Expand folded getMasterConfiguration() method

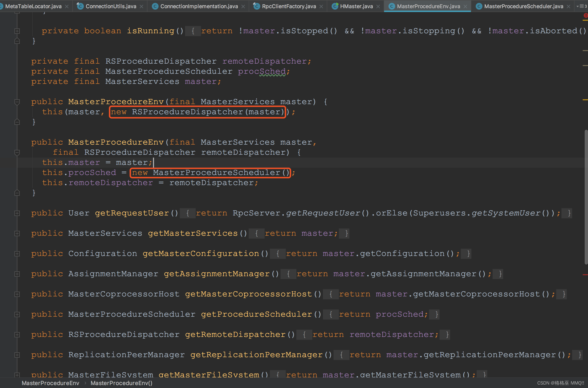[x=17, y=254]
